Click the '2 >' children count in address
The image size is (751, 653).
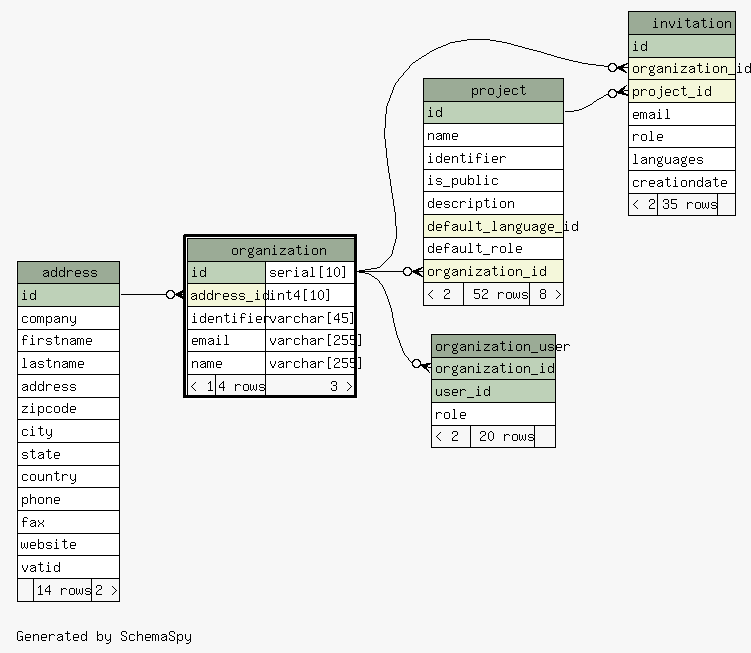click(105, 590)
